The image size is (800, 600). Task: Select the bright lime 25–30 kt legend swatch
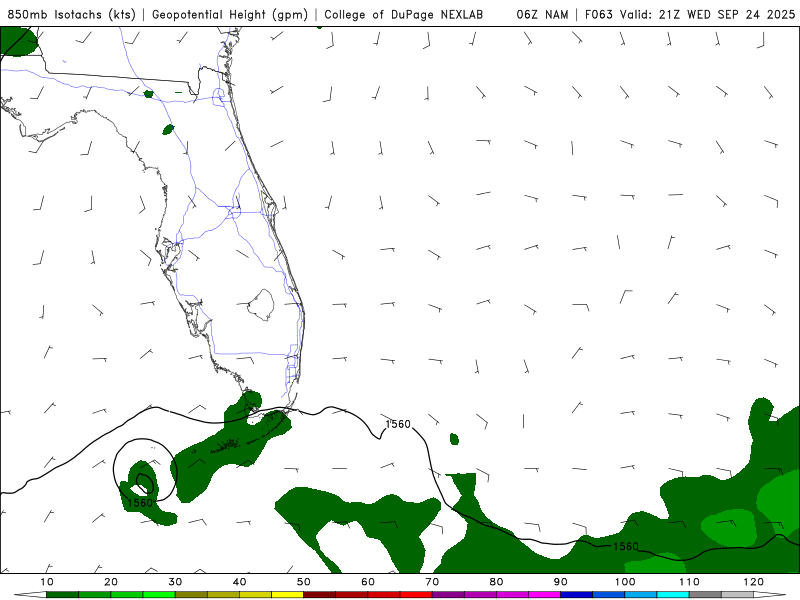coord(159,595)
